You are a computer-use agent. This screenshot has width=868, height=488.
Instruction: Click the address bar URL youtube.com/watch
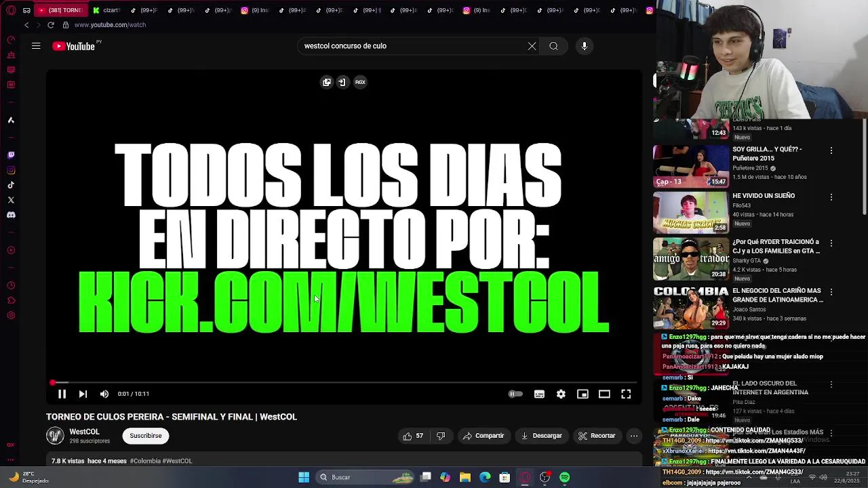(x=110, y=25)
